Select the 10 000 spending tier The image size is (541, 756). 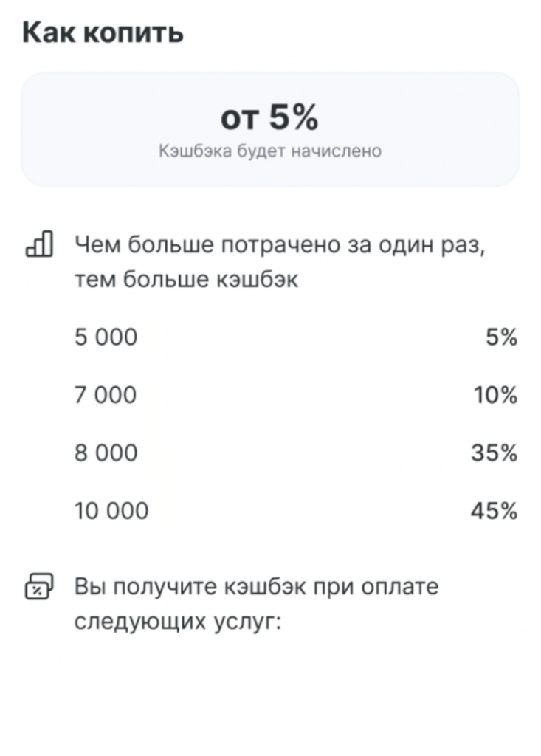111,511
